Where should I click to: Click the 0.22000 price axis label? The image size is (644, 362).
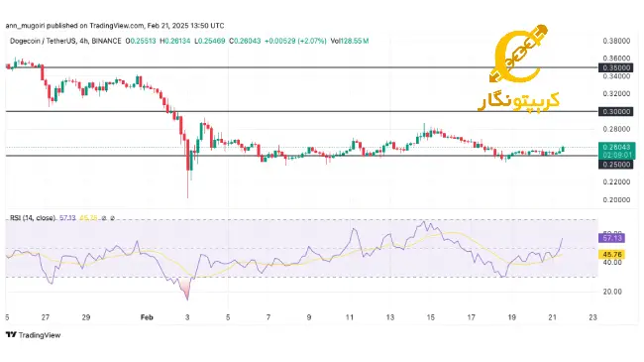point(616,182)
